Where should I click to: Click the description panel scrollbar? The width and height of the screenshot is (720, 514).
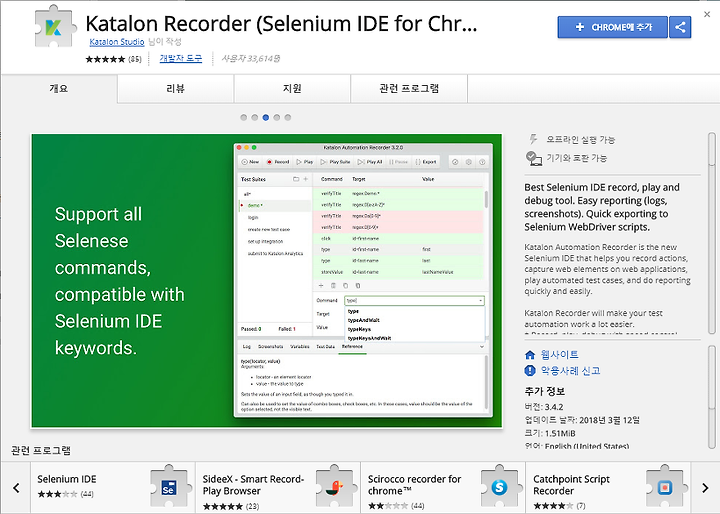point(712,233)
